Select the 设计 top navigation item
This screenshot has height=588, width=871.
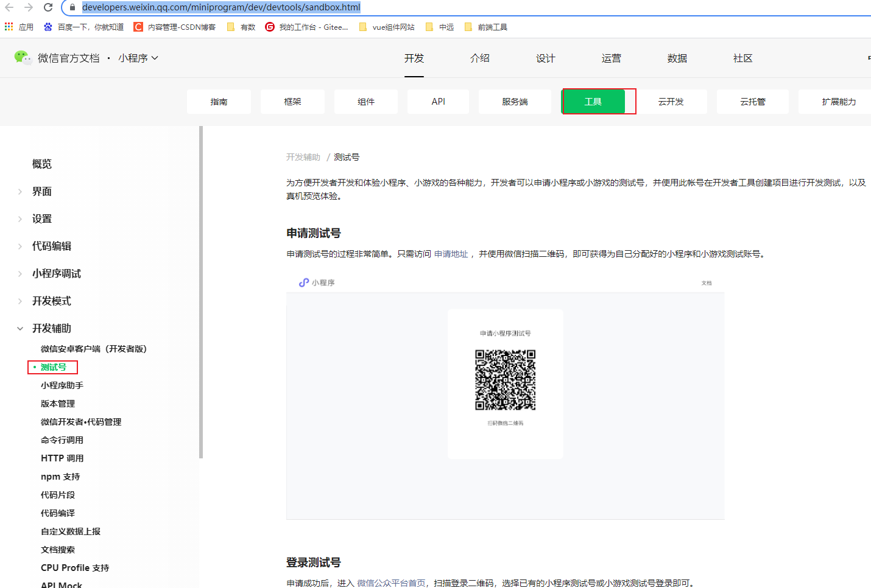point(546,58)
